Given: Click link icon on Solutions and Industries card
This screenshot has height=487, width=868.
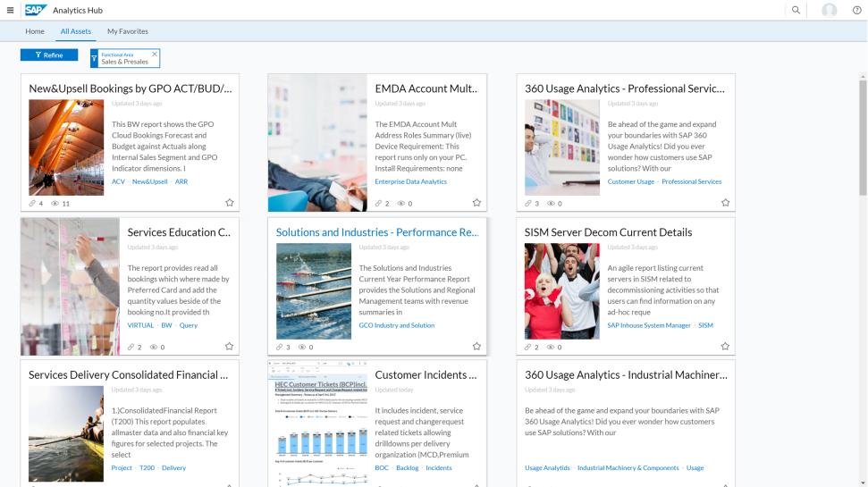Looking at the screenshot, I should [x=280, y=347].
